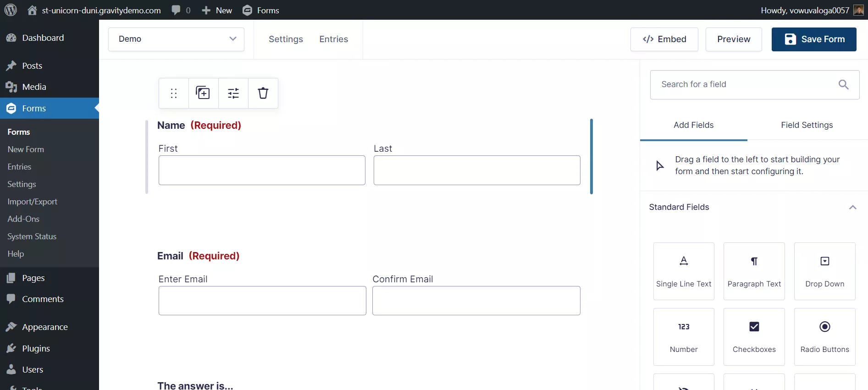Screen dimensions: 868x390
Task: Delete the Name field with trash icon
Action: pos(263,93)
